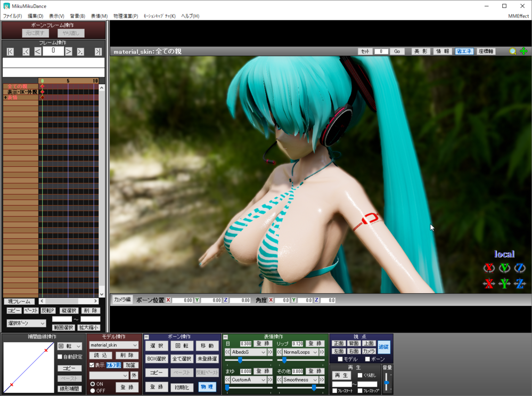The image size is (532, 396).
Task: Enable モデル checkbox in view panel
Action: tap(340, 359)
